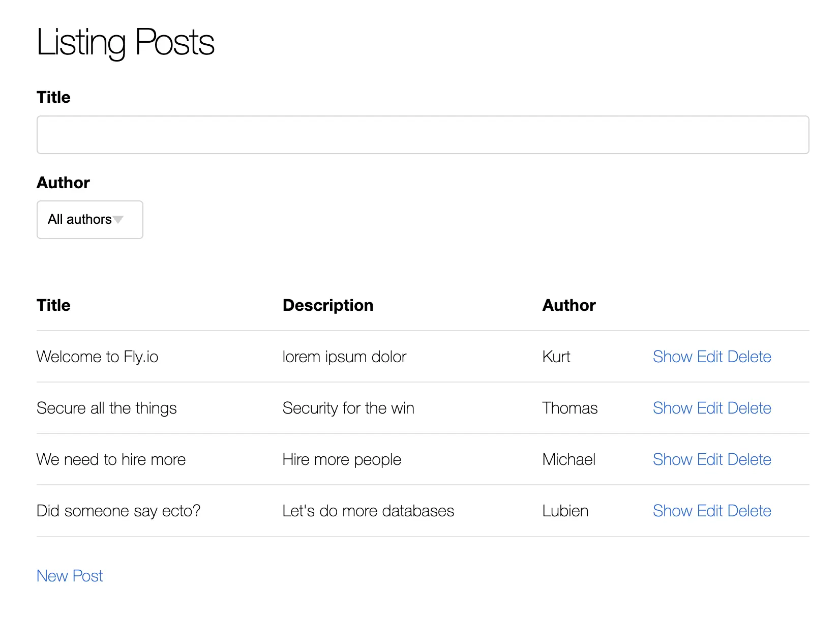840x644 pixels.
Task: Click the Description column header
Action: click(328, 305)
